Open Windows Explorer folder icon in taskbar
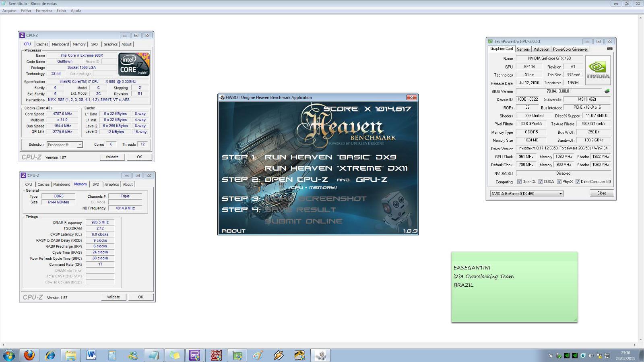This screenshot has width=644, height=362. tap(71, 355)
